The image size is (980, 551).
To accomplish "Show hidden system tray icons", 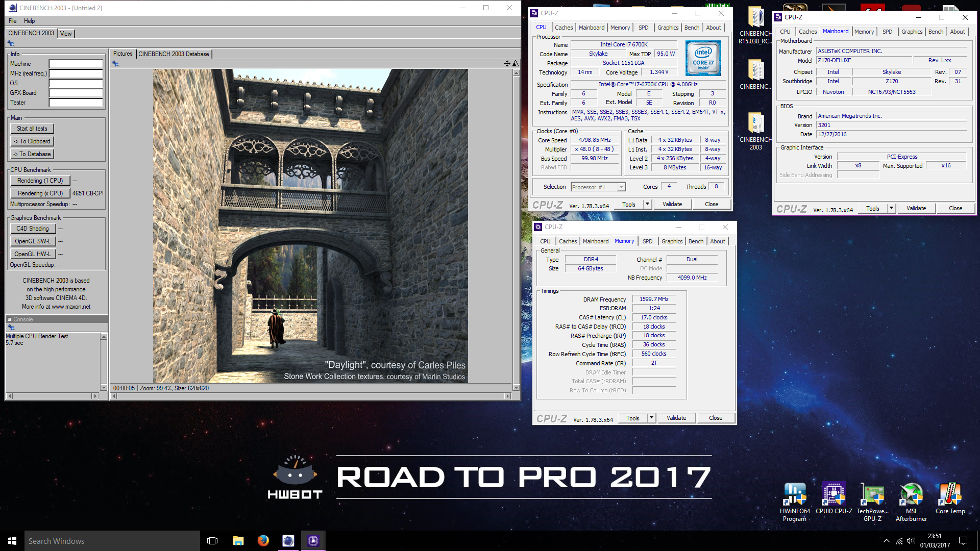I will pyautogui.click(x=886, y=541).
